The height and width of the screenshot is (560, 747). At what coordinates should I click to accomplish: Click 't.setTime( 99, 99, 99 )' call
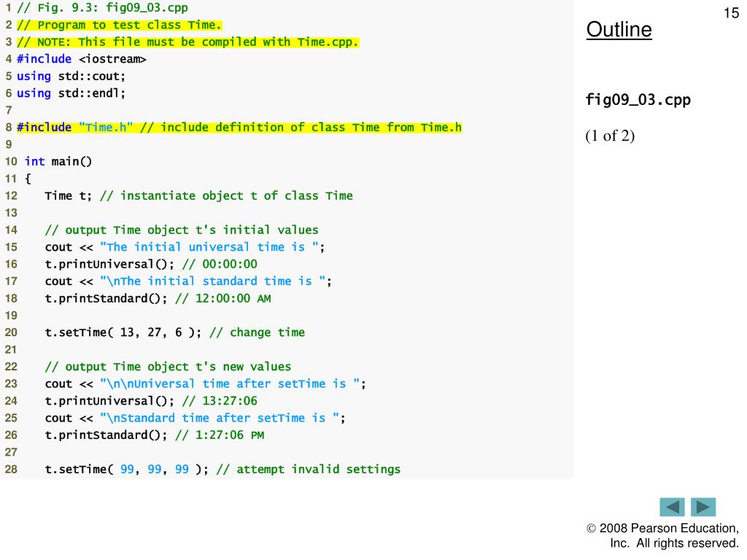click(127, 470)
